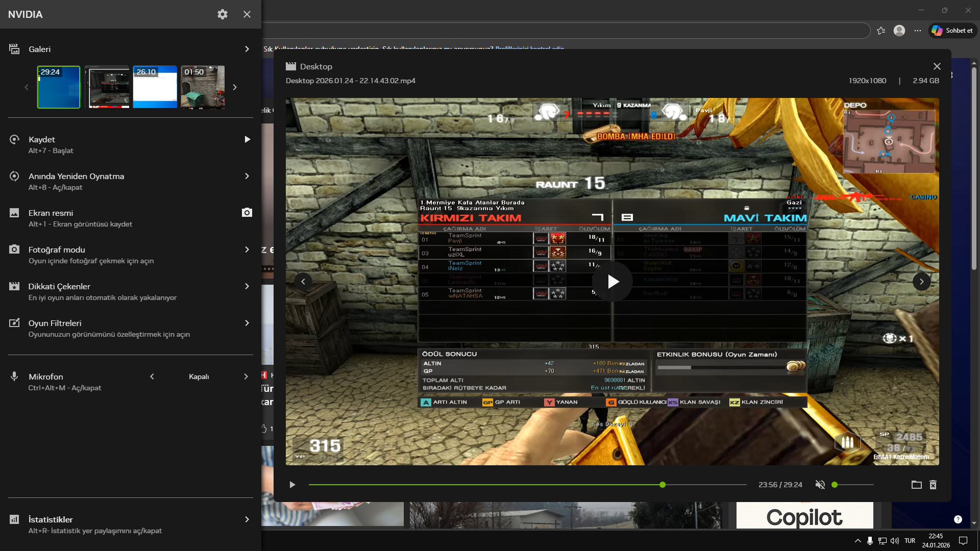Expand Oyun Filtreleri chevron
The width and height of the screenshot is (980, 551).
point(247,323)
